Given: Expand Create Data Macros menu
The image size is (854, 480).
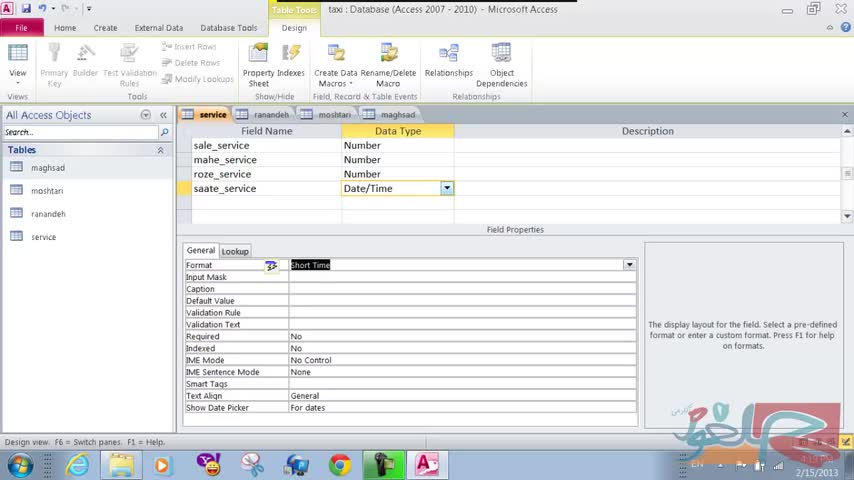Looking at the screenshot, I should coord(336,64).
